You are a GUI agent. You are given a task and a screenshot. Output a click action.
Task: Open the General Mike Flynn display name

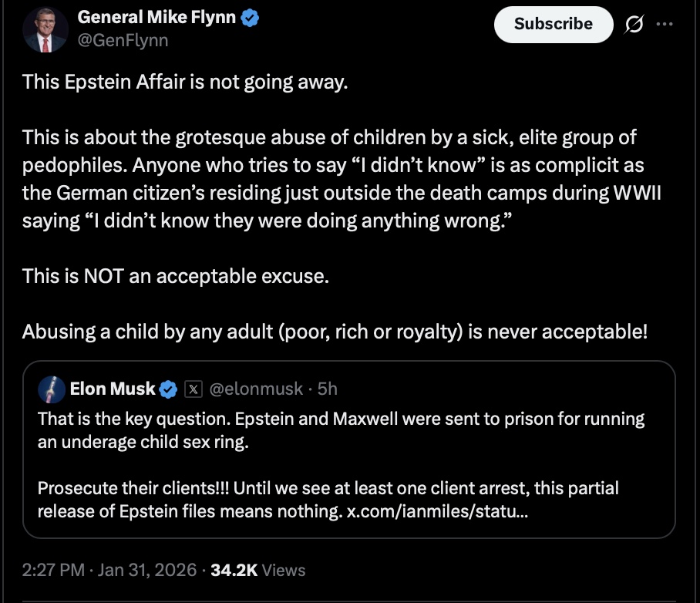pos(156,18)
